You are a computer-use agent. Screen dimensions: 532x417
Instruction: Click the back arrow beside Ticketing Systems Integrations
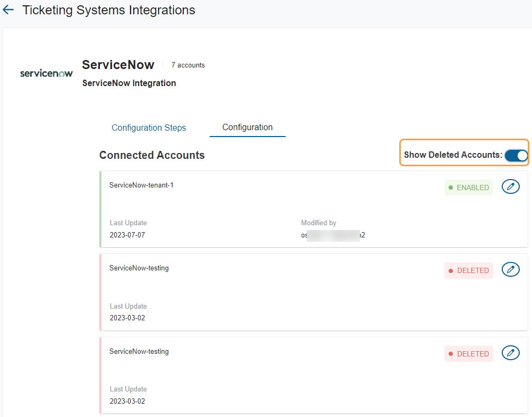pyautogui.click(x=8, y=10)
